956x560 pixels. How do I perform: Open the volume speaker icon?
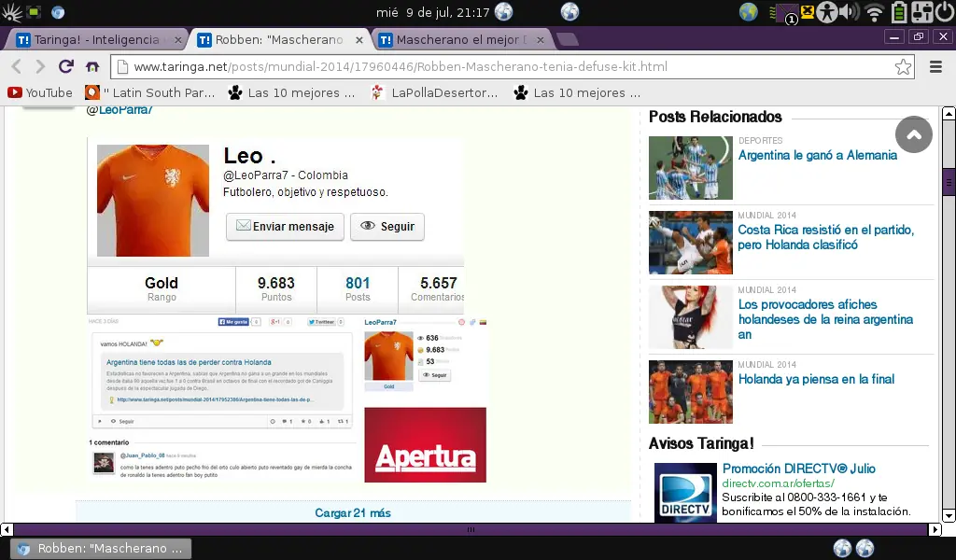pos(849,12)
